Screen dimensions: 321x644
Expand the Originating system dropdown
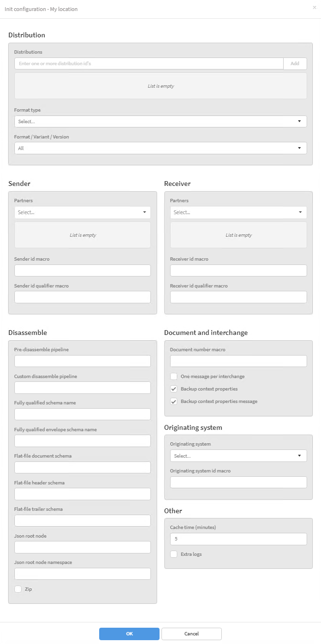238,456
